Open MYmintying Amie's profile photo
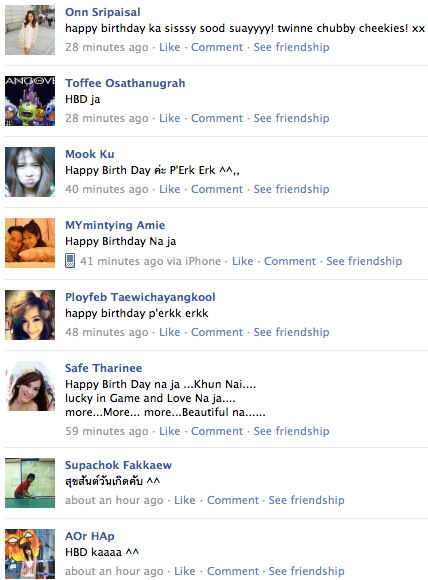This screenshot has width=428, height=580. 30,243
